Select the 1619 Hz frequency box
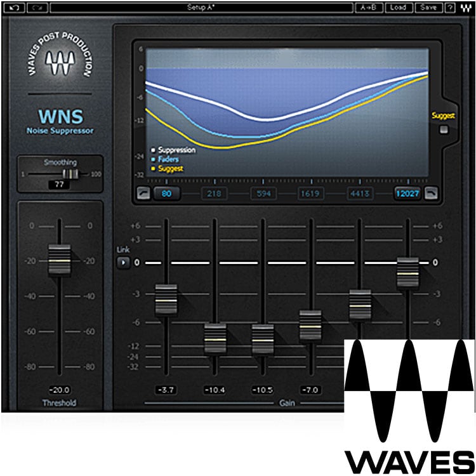 coord(310,194)
